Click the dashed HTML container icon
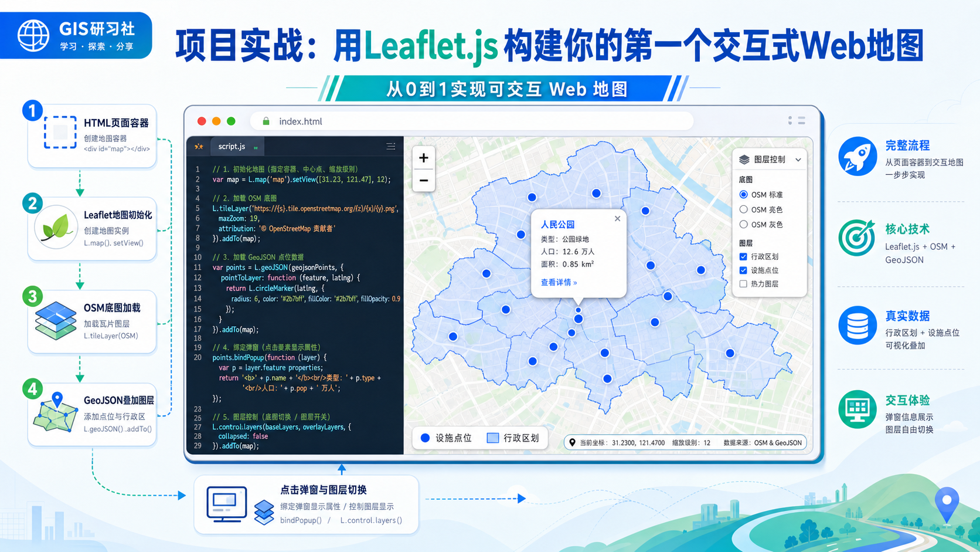This screenshot has height=552, width=980. point(60,132)
